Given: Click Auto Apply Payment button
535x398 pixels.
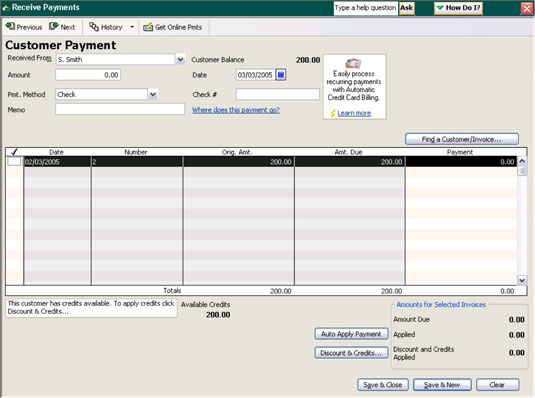Looking at the screenshot, I should coord(351,334).
